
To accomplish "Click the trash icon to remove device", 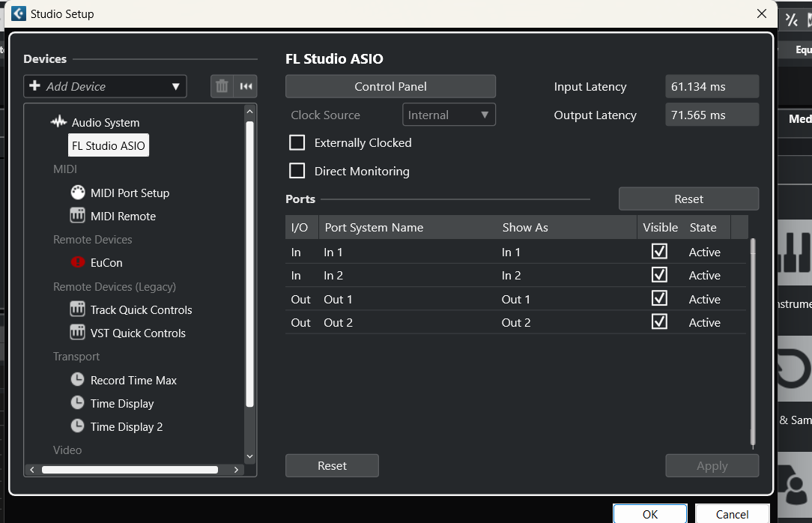I will coord(222,86).
